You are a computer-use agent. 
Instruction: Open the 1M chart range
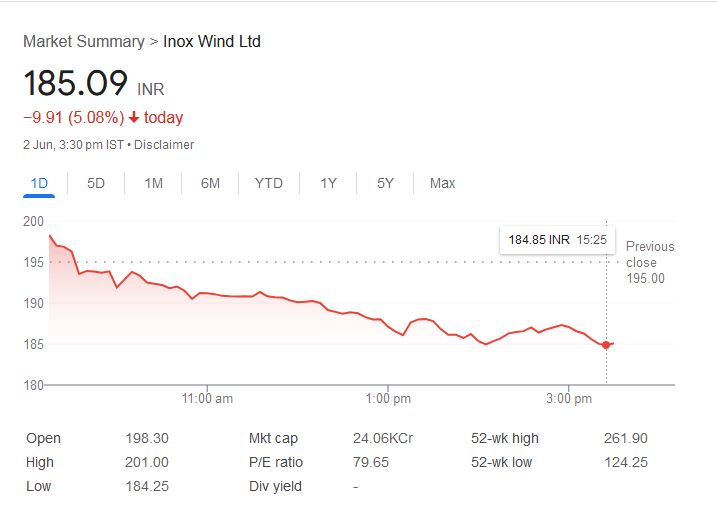153,183
